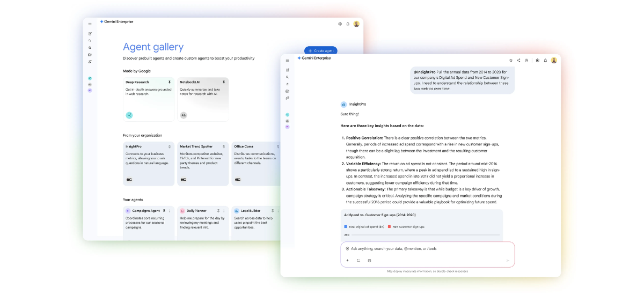
Task: Click Gemini Enterprise logo in gallery window
Action: pyautogui.click(x=116, y=21)
